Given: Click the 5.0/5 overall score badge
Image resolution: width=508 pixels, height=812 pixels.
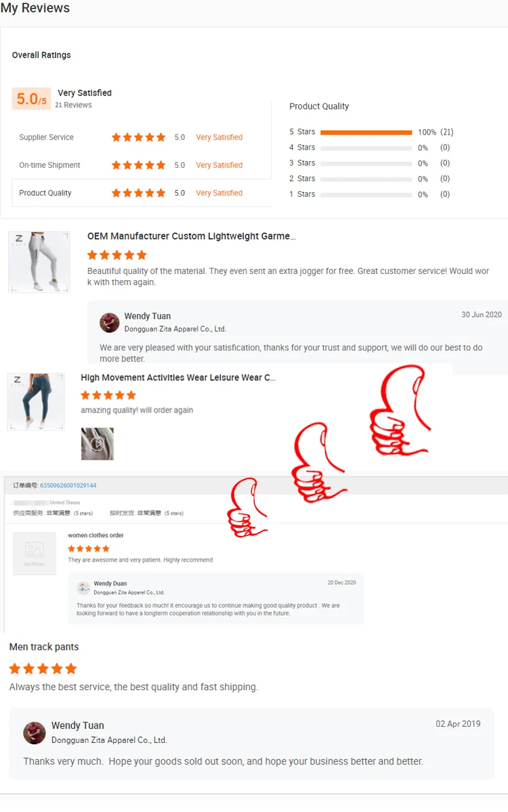Looking at the screenshot, I should 31,99.
